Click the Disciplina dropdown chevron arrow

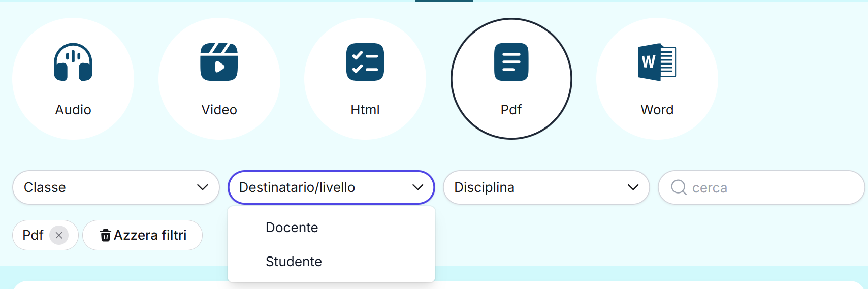[x=633, y=187]
